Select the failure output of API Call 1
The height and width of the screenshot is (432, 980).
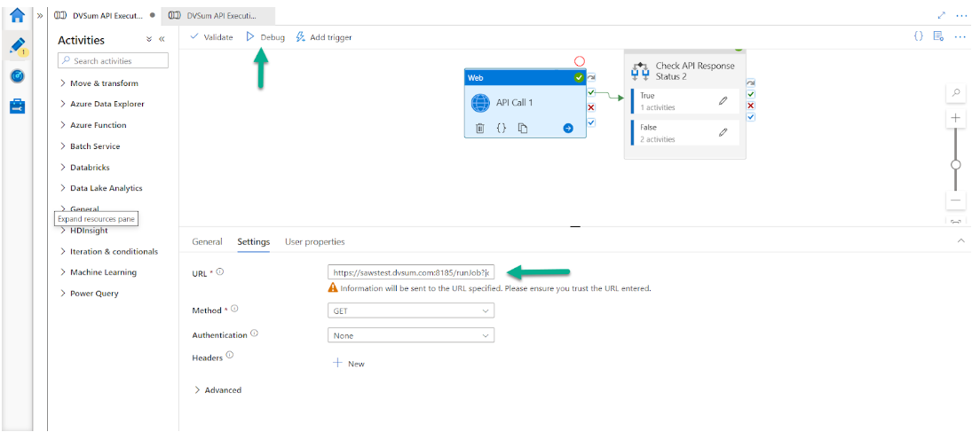click(591, 107)
